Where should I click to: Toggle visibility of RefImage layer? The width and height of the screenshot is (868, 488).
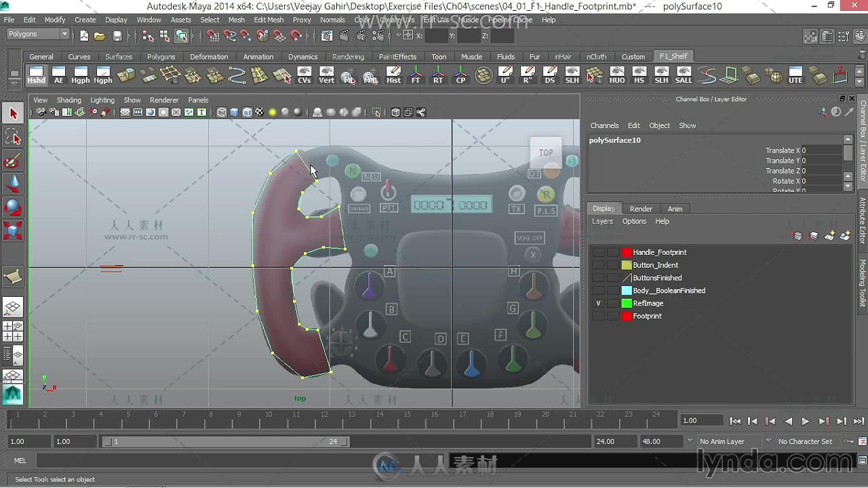tap(598, 304)
